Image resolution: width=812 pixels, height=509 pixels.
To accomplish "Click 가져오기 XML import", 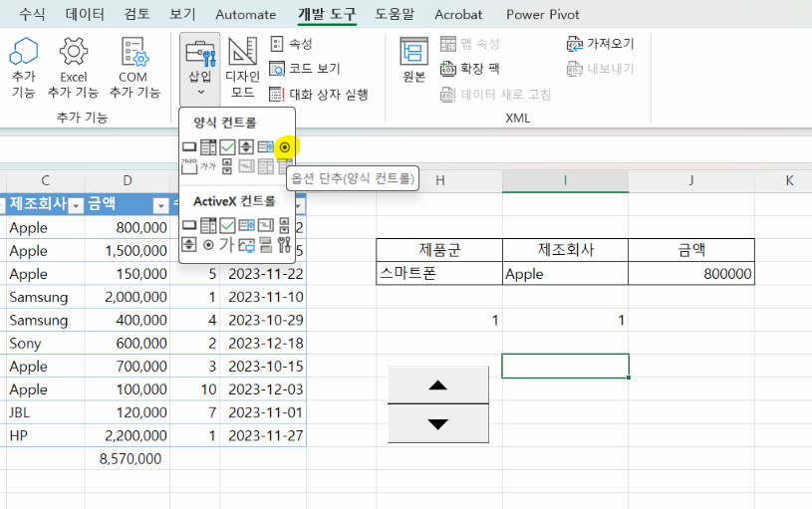I will pyautogui.click(x=601, y=44).
